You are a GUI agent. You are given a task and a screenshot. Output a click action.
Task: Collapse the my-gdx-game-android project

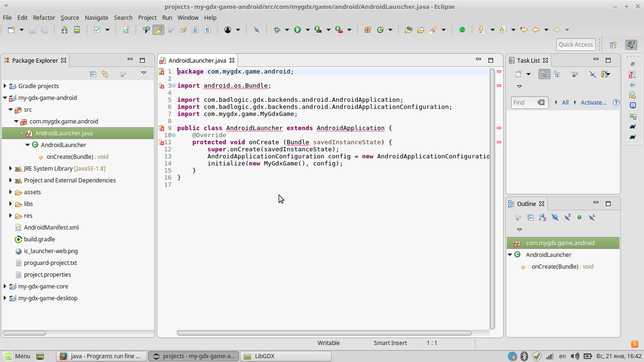pos(5,98)
